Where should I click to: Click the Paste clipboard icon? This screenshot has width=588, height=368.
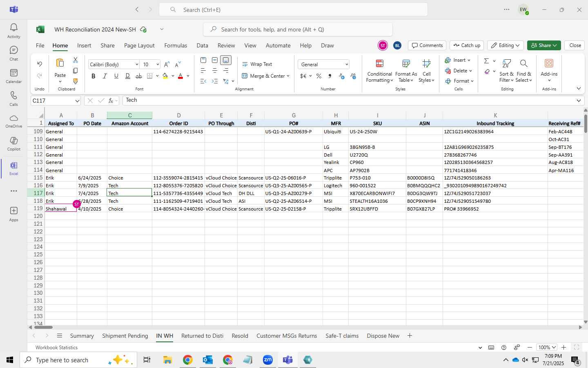[x=60, y=63]
